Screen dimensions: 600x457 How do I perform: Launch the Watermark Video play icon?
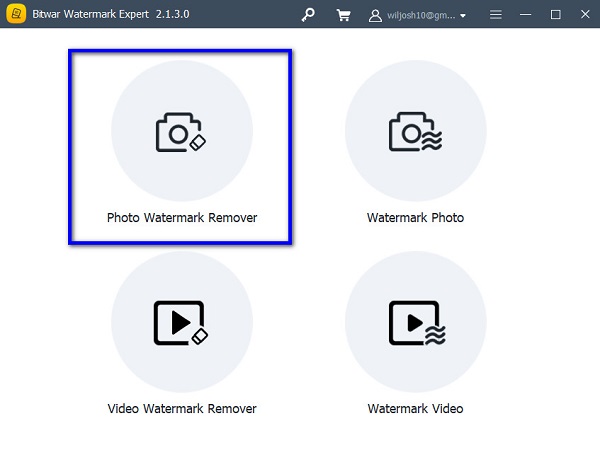(416, 322)
